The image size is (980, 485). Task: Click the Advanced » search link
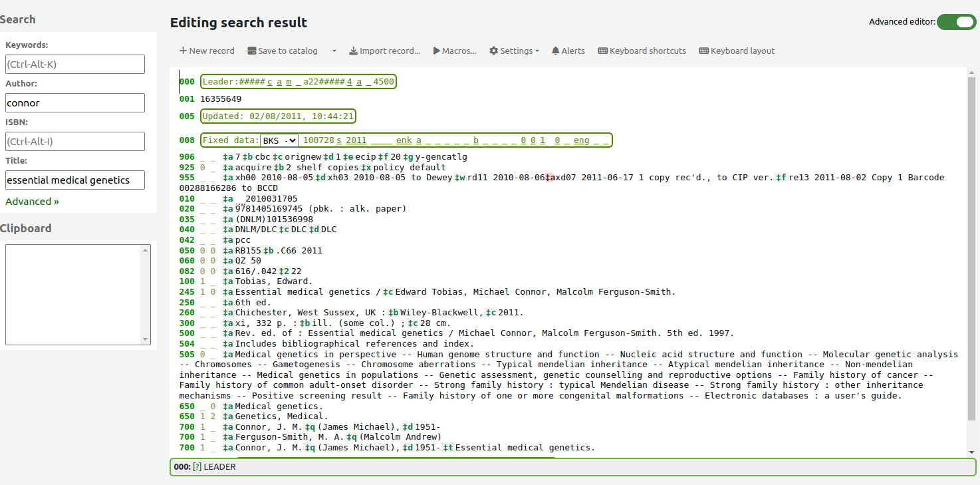click(31, 201)
